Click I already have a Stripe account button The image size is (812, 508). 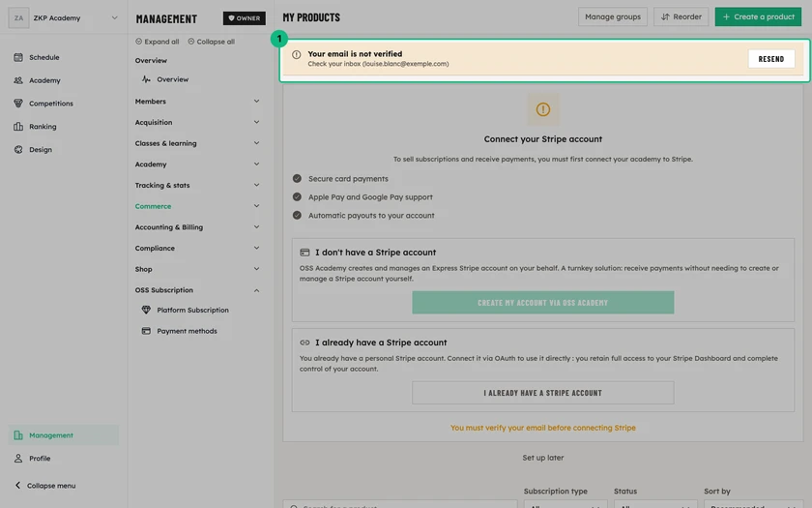tap(542, 393)
